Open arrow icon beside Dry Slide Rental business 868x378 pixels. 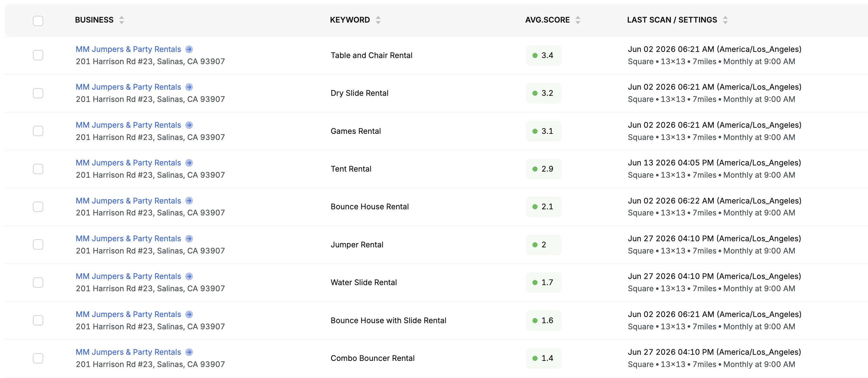(189, 87)
